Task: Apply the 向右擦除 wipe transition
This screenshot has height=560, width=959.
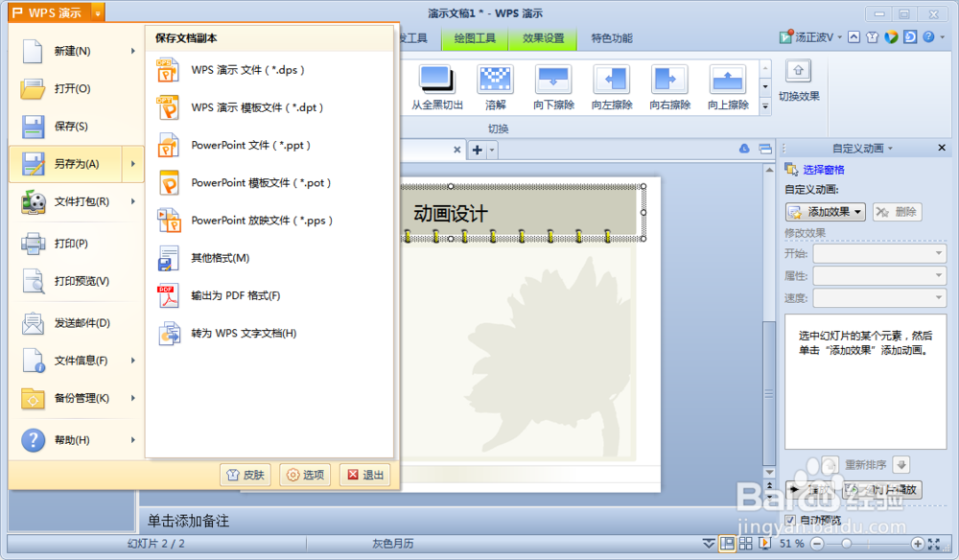Action: (669, 87)
